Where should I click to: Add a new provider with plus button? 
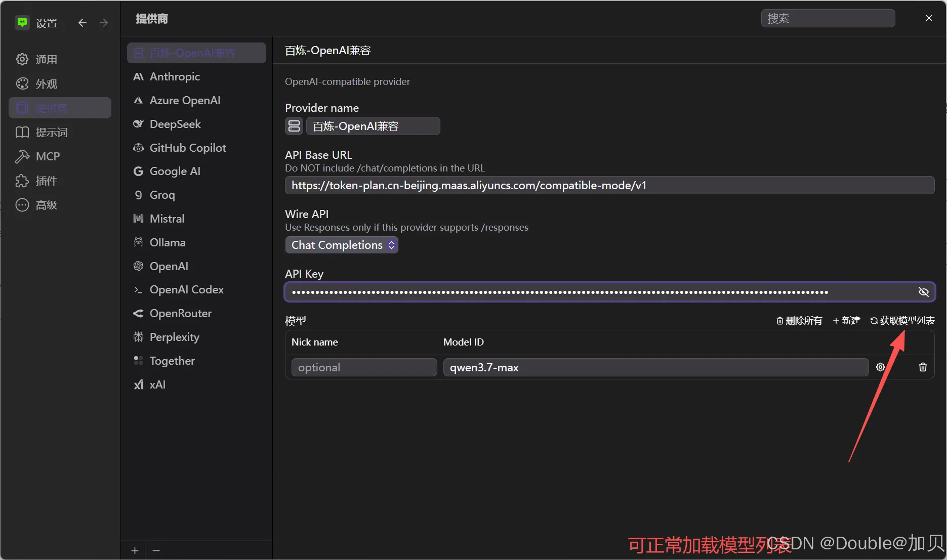[x=135, y=550]
